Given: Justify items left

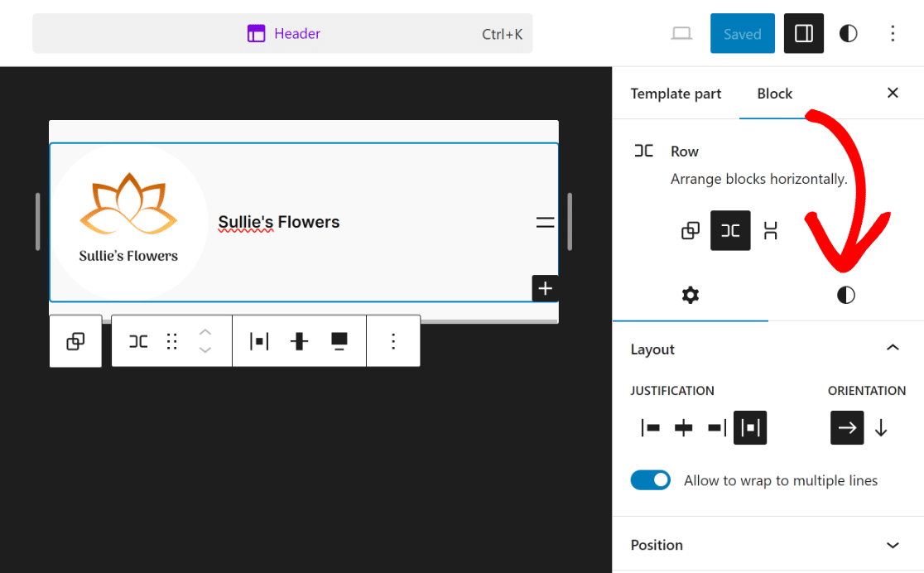Looking at the screenshot, I should [x=650, y=427].
